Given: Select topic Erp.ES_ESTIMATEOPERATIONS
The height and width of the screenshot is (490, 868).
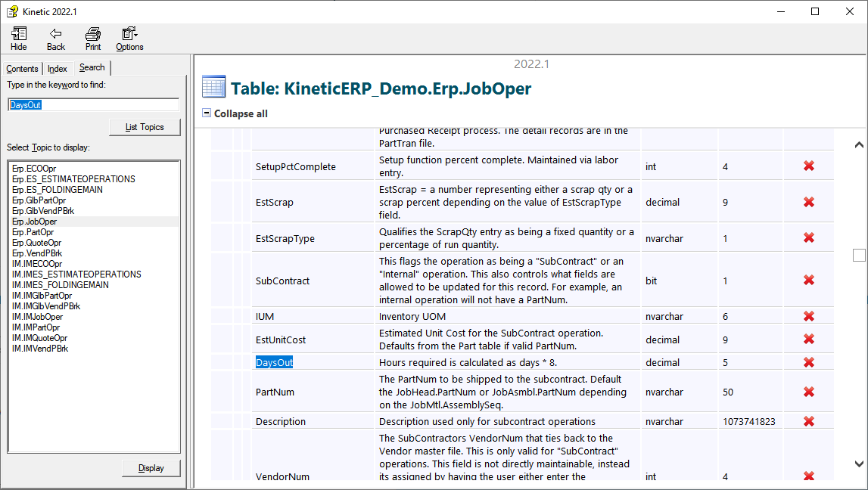Looking at the screenshot, I should [73, 179].
